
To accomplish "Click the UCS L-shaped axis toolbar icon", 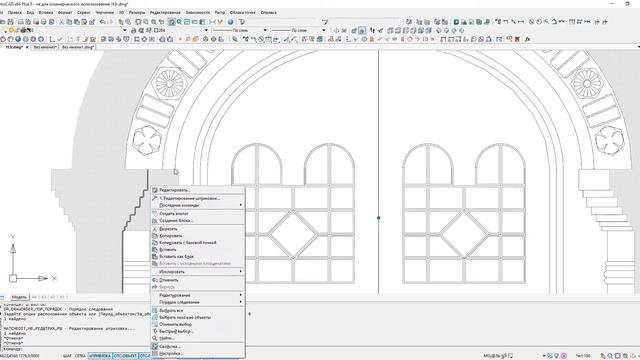I will point(52,39).
